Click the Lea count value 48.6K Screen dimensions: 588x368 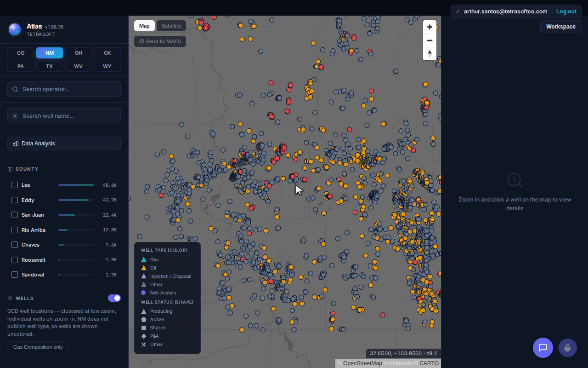point(110,185)
